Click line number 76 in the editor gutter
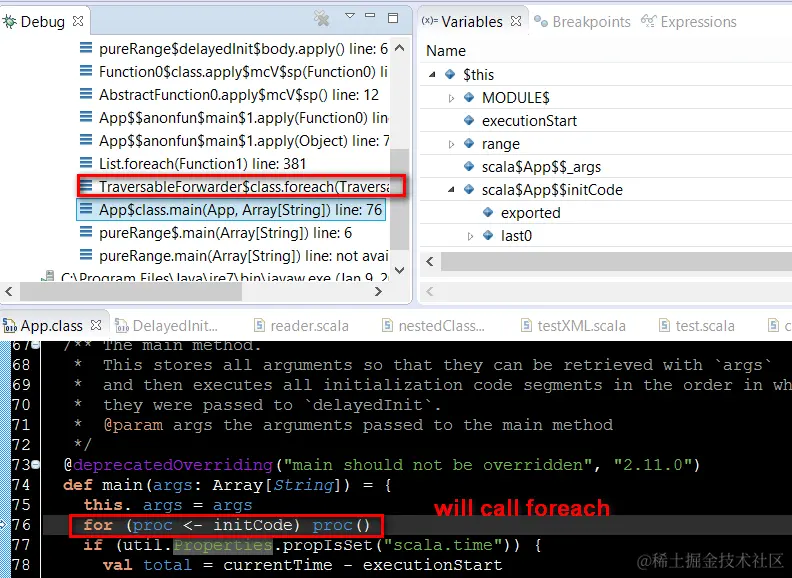The height and width of the screenshot is (578, 792). point(21,525)
